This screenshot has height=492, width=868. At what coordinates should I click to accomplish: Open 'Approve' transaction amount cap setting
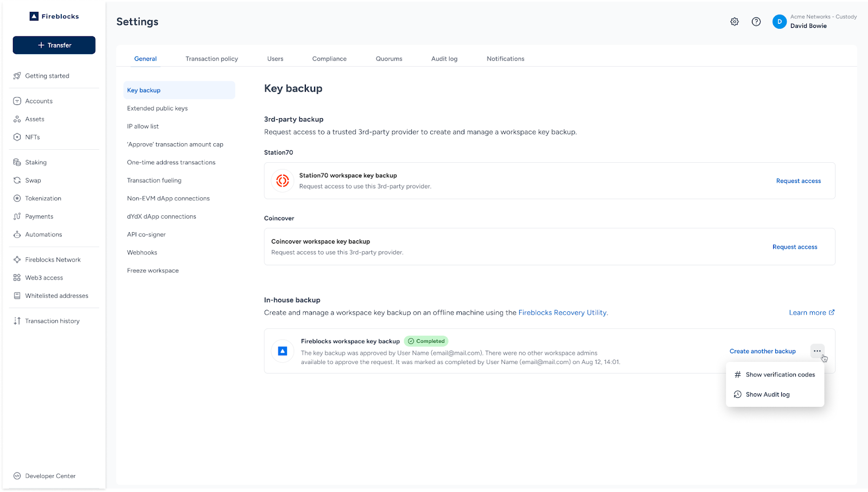(175, 144)
